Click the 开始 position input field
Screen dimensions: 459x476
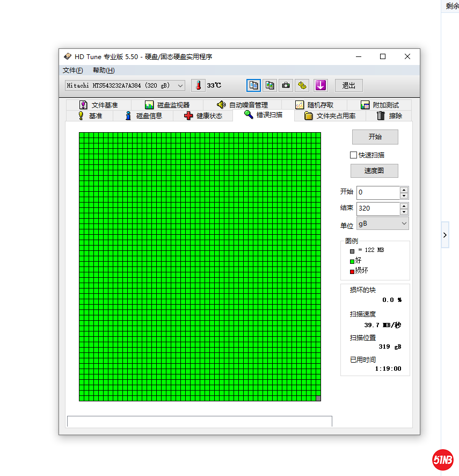[378, 192]
